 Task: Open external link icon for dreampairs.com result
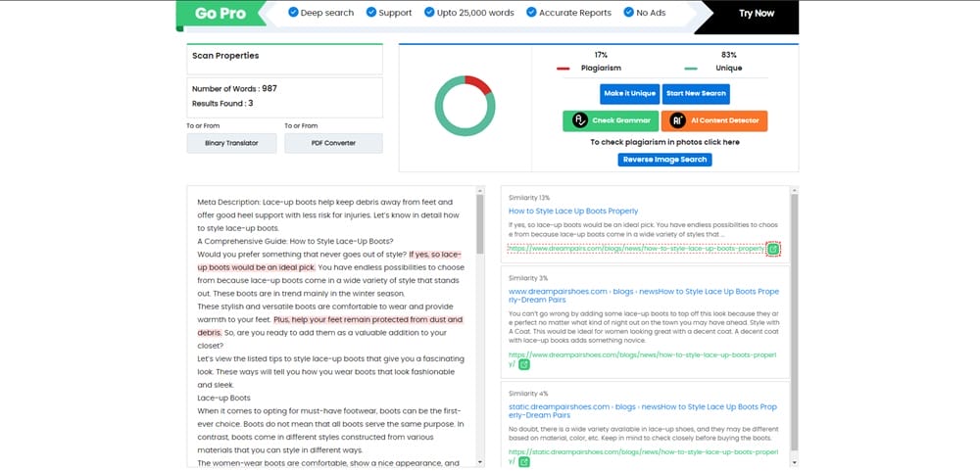pyautogui.click(x=773, y=249)
